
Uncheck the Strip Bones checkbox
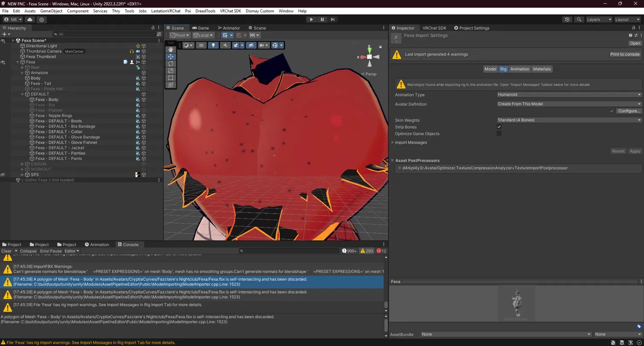499,127
